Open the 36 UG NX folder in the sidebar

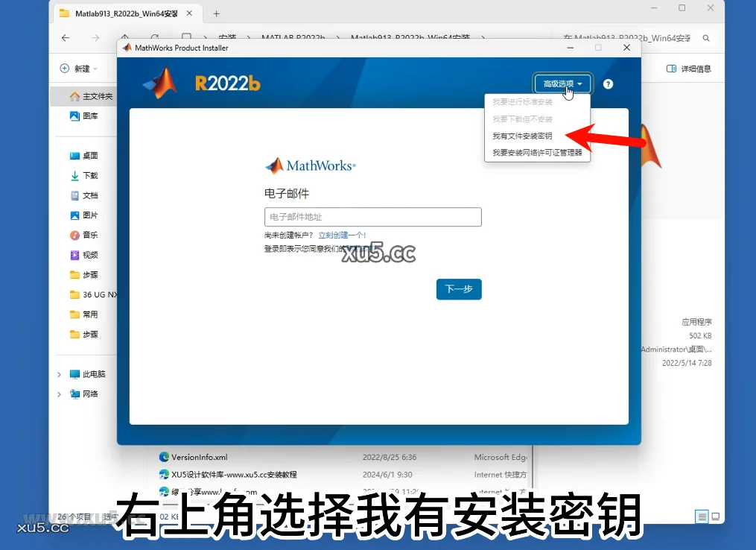93,294
